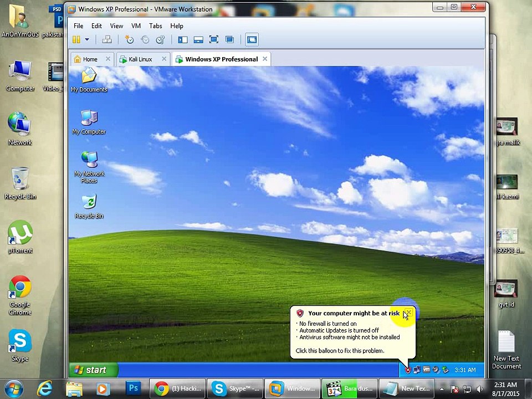The height and width of the screenshot is (399, 532).
Task: Click the Send Ctrl+Alt+Del toolbar icon
Action: pos(107,40)
